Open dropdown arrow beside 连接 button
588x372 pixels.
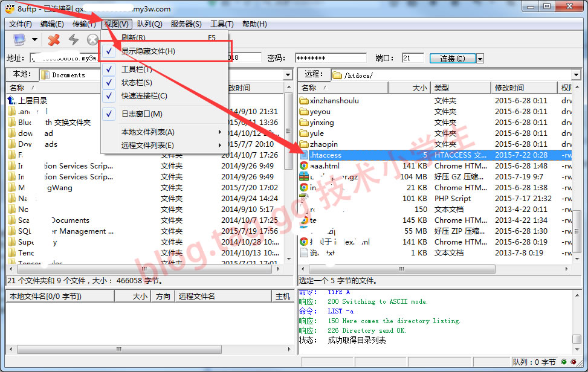(x=480, y=59)
